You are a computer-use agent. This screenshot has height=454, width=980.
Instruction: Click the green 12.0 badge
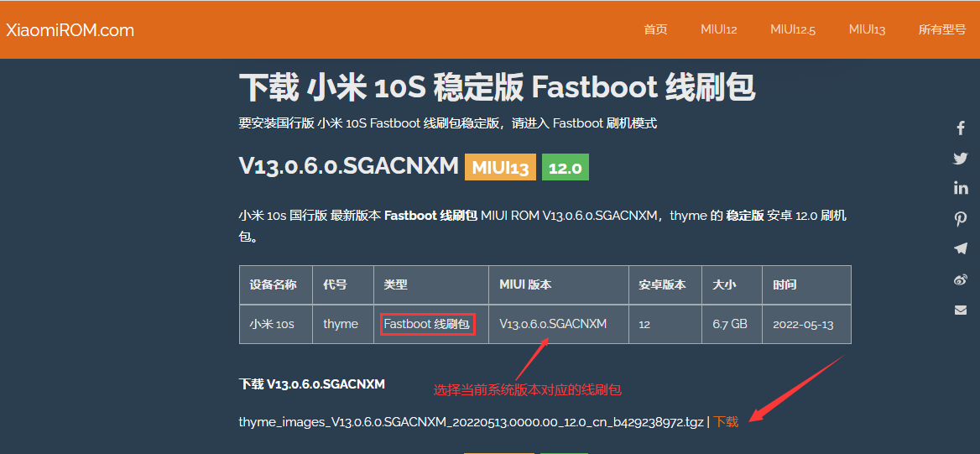coord(565,168)
